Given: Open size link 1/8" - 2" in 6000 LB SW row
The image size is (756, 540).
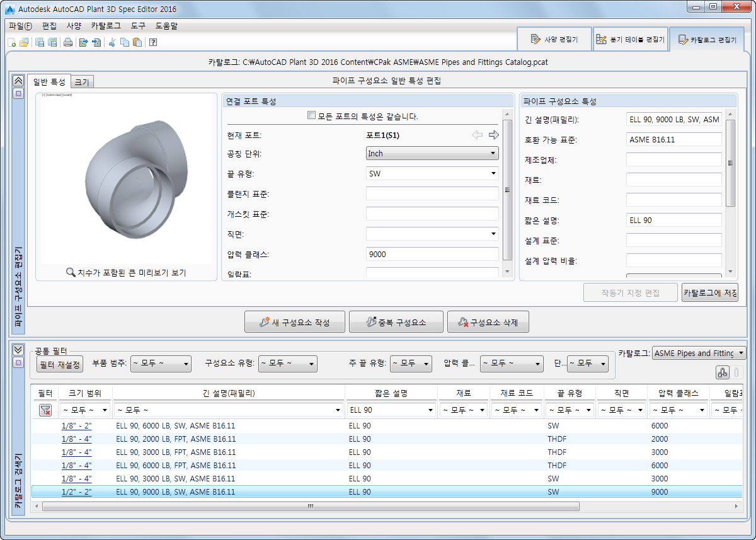Looking at the screenshot, I should click(x=77, y=426).
